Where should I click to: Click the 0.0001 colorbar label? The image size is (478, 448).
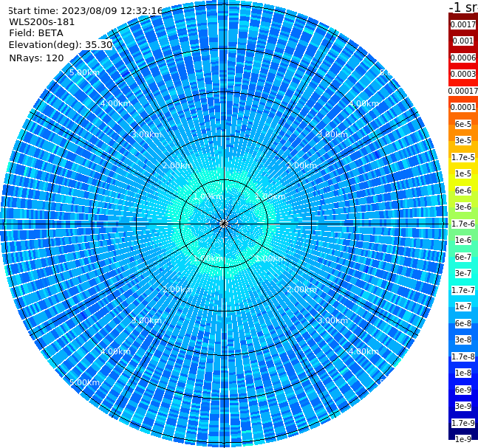(463, 107)
